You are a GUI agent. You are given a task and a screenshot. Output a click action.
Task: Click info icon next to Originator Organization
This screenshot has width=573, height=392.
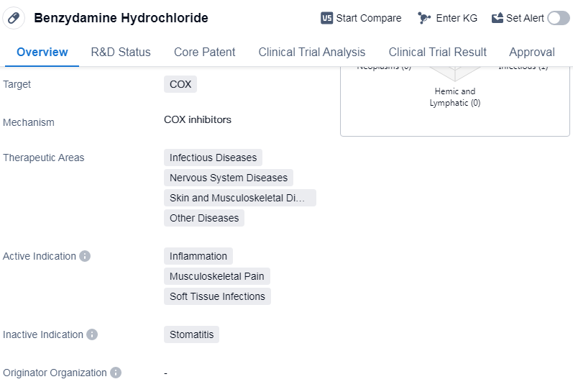click(x=116, y=373)
